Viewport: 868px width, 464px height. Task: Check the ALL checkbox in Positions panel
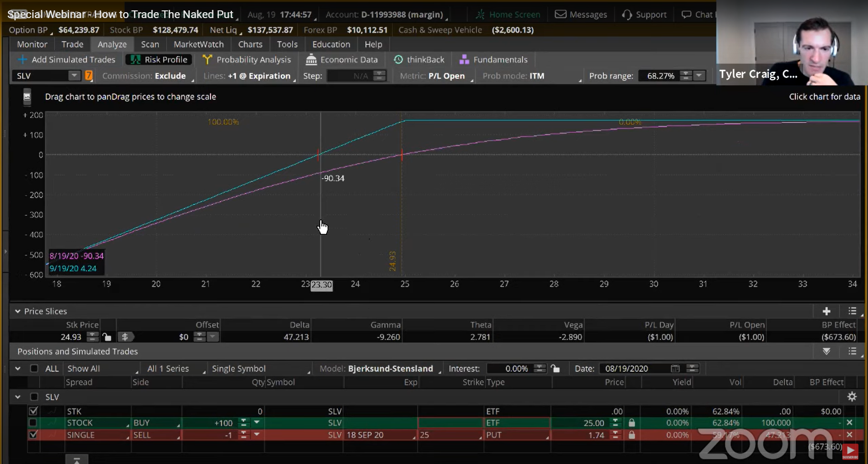pos(34,368)
